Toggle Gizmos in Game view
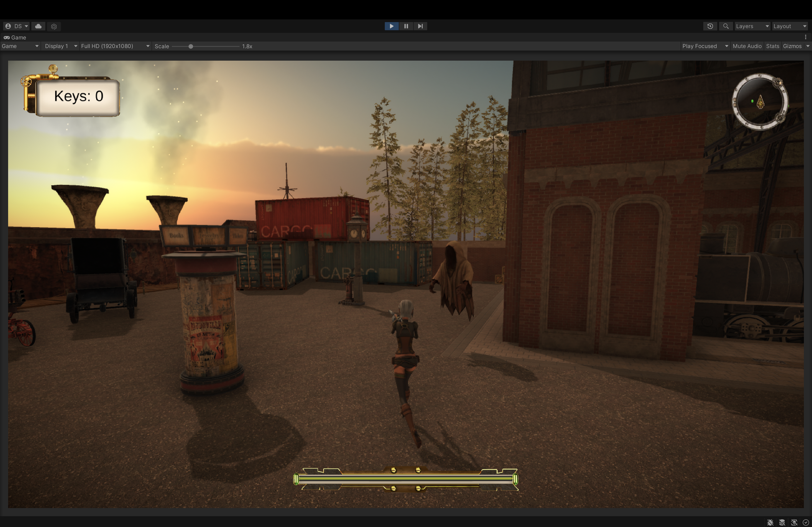 pyautogui.click(x=792, y=46)
